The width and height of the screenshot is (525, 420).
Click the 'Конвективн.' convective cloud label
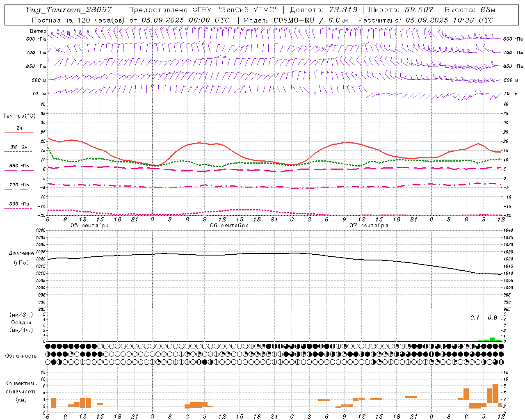21,383
